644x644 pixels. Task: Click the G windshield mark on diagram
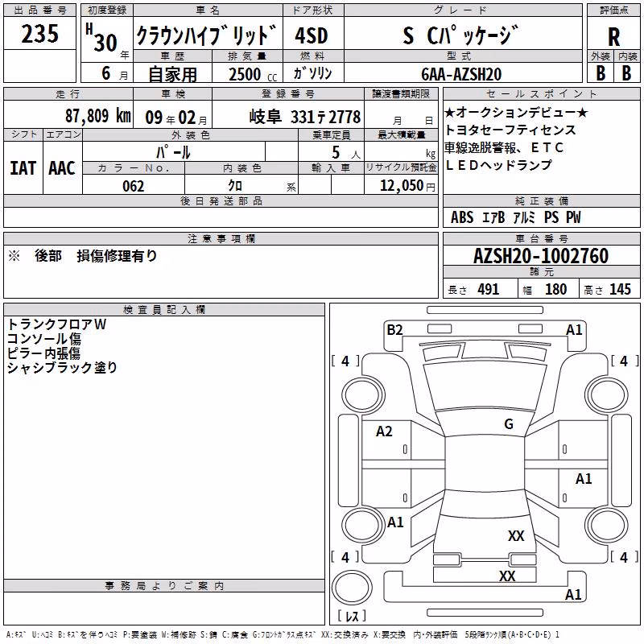coord(509,424)
